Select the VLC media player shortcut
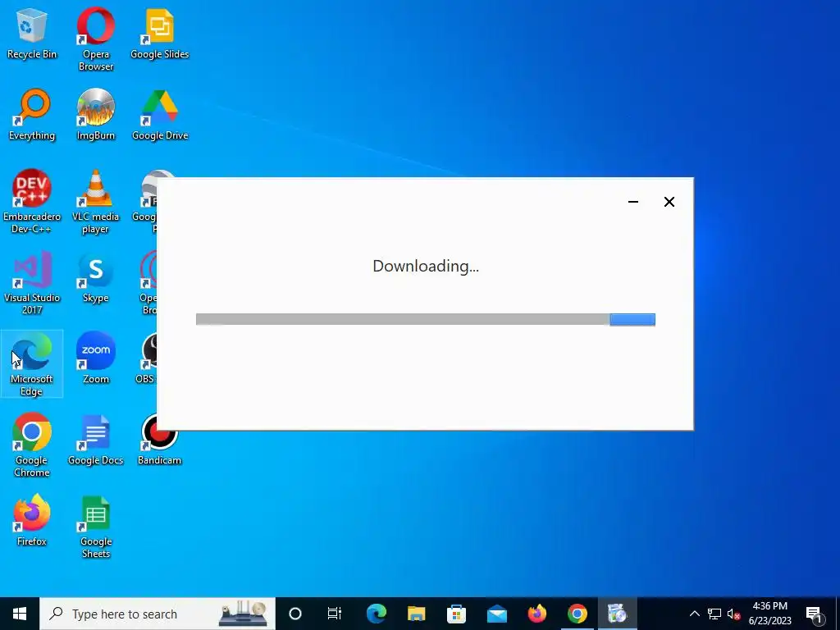The image size is (840, 630). [96, 202]
